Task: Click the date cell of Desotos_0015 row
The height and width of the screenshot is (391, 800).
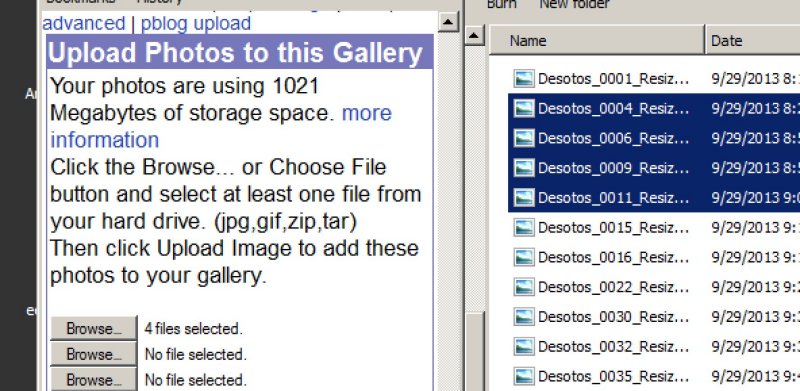Action: point(756,227)
